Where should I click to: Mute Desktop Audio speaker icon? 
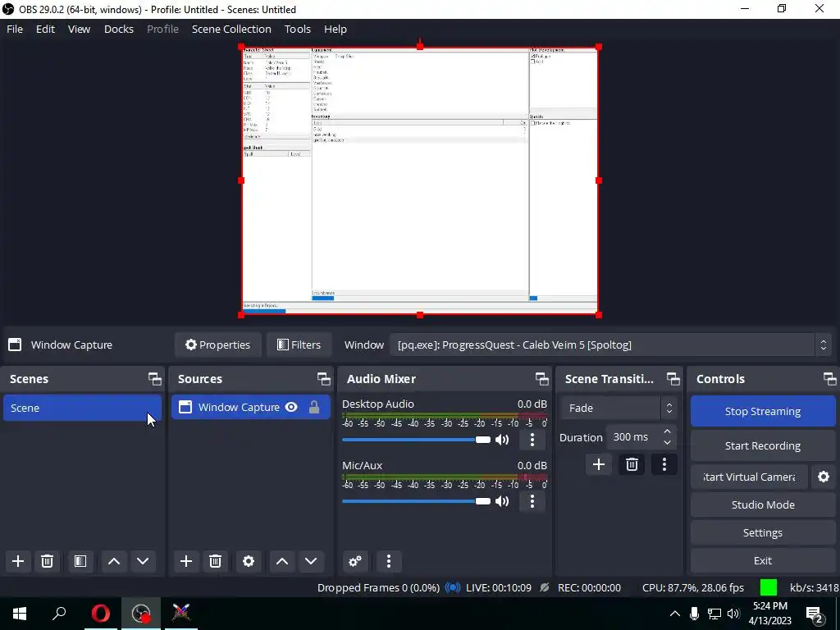coord(502,440)
